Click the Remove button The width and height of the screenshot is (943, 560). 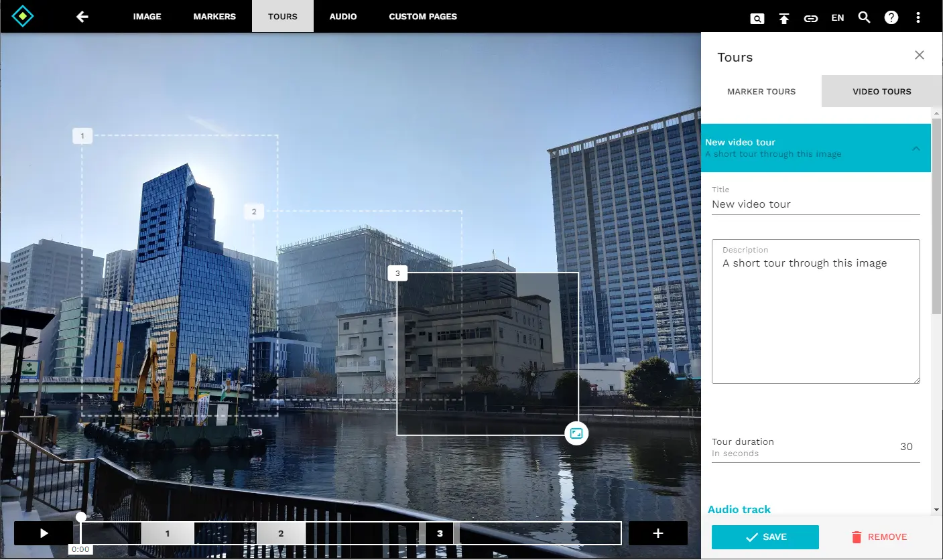[879, 537]
